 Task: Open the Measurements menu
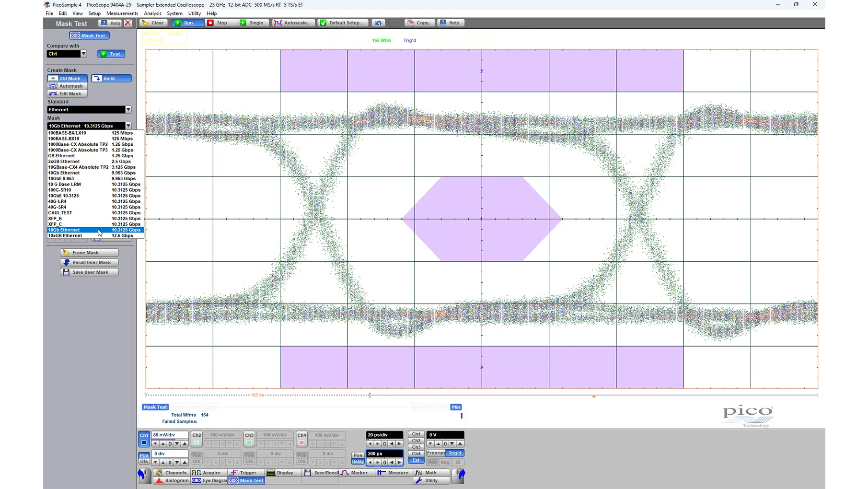122,13
